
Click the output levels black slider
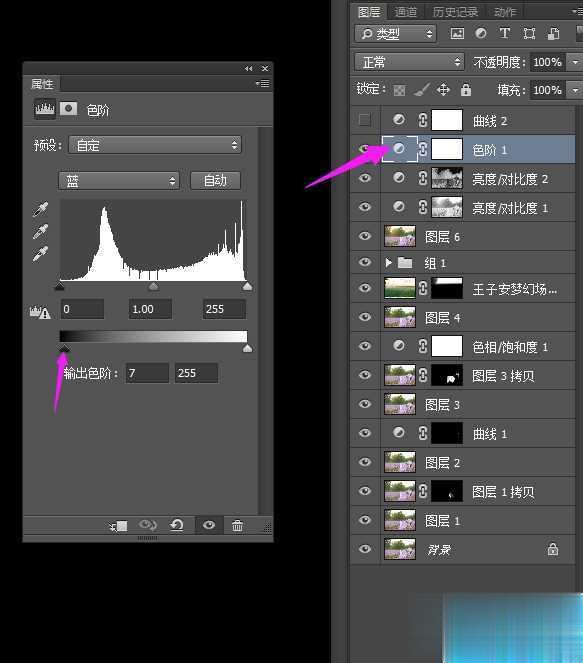[x=64, y=348]
